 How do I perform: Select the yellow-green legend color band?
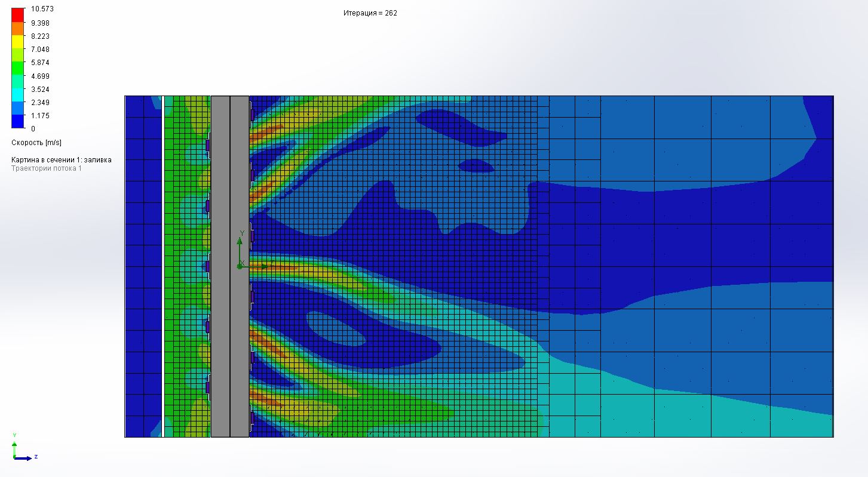[17, 54]
